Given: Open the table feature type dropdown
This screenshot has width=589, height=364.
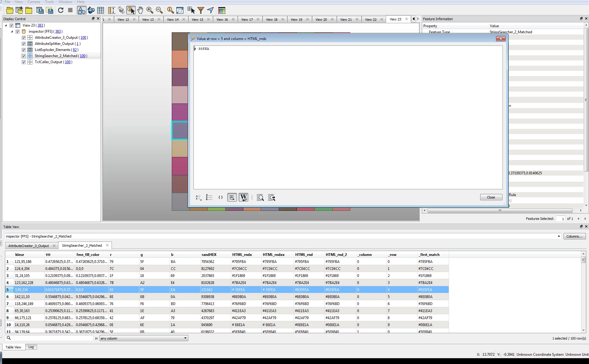Looking at the screenshot, I should tap(558, 236).
